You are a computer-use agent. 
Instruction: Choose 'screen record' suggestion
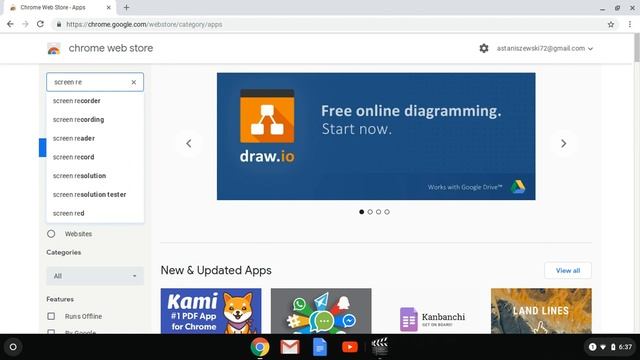point(95,157)
